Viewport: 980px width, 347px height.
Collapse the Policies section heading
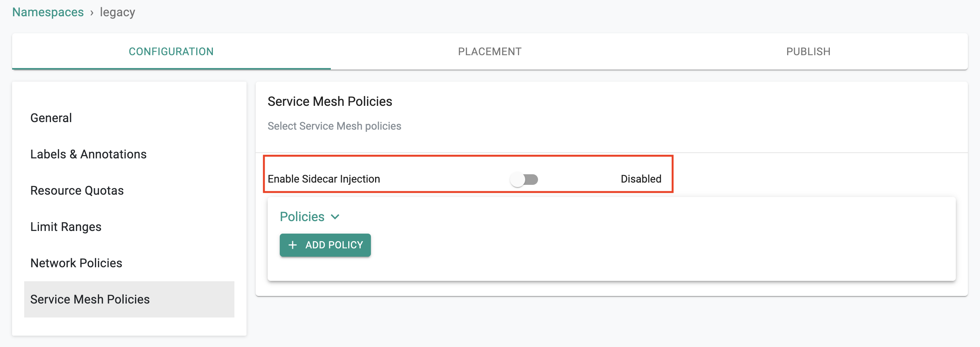point(302,217)
